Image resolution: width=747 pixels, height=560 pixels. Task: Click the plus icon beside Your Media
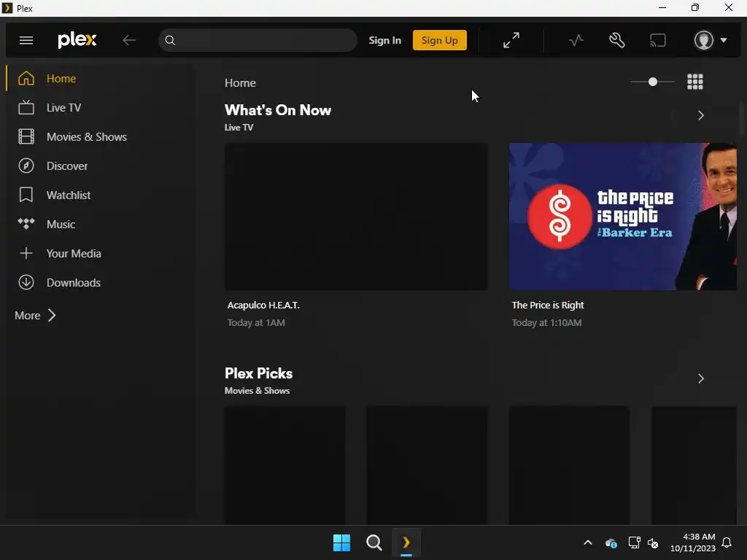click(x=26, y=253)
